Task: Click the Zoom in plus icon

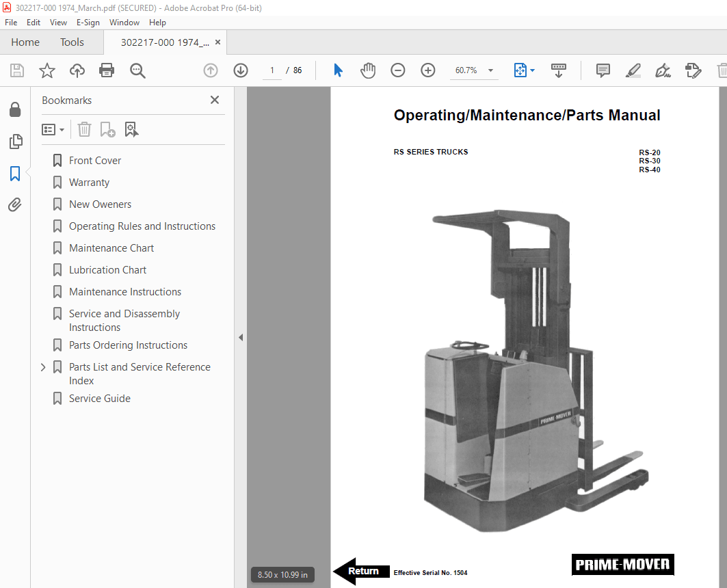Action: [x=428, y=70]
